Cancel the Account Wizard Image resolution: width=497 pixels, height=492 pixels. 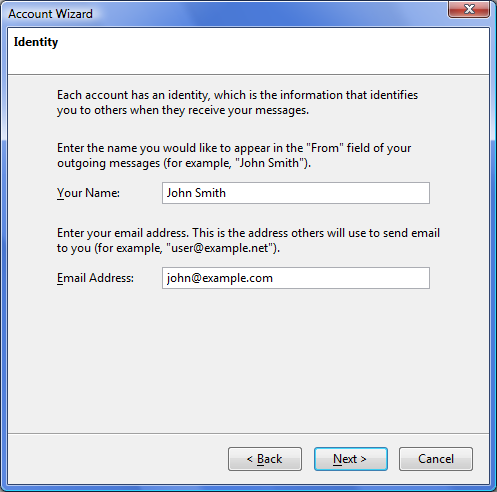(436, 459)
